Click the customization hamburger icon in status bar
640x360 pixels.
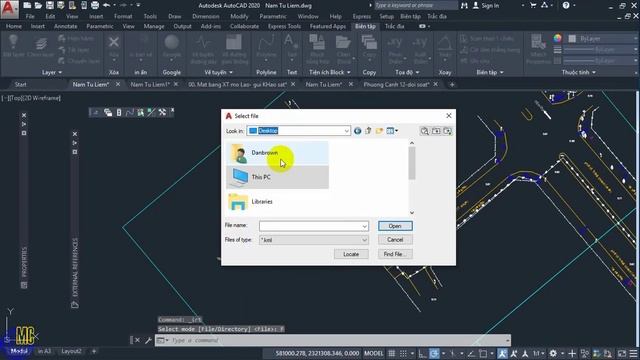[x=633, y=353]
